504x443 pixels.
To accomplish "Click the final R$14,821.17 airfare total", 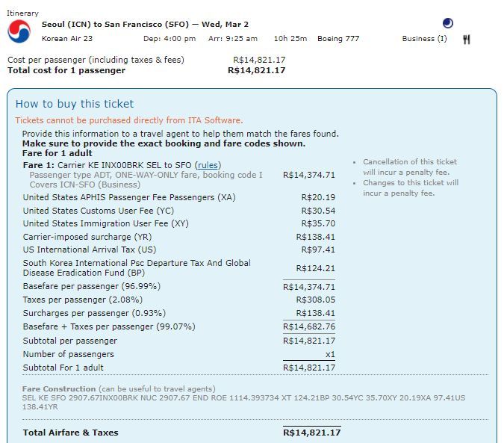I will 312,433.
